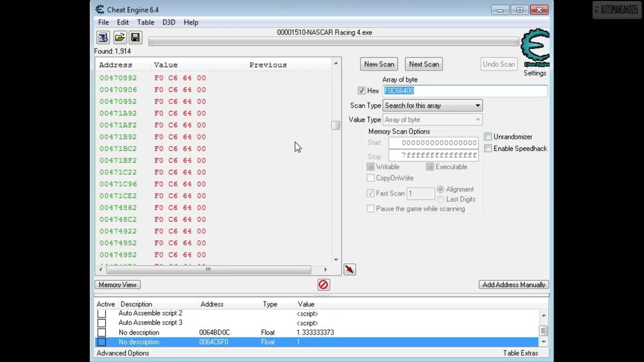Click the results list scroll down arrow
644x362 pixels.
(336, 259)
